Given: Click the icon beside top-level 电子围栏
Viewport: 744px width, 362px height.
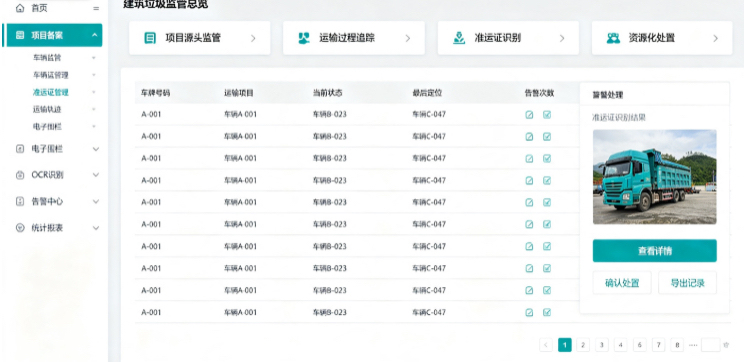Looking at the screenshot, I should [x=20, y=149].
